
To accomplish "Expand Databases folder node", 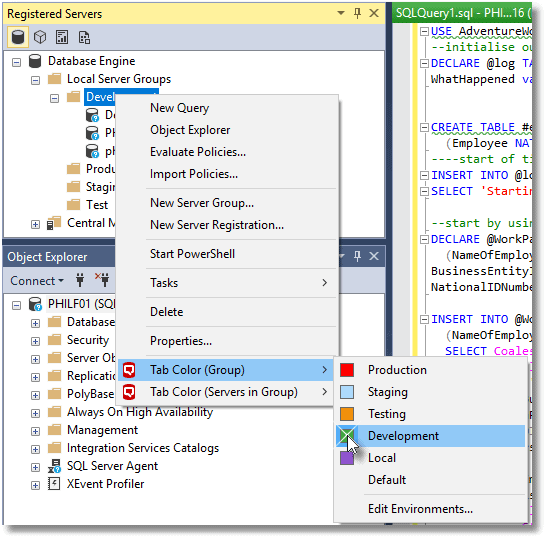I will 35,323.
